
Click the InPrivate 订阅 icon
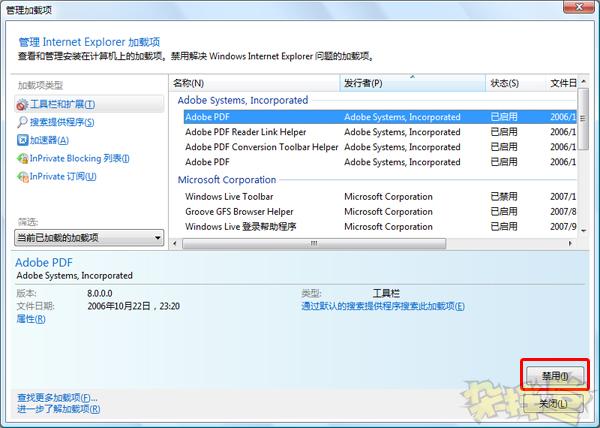pos(23,176)
